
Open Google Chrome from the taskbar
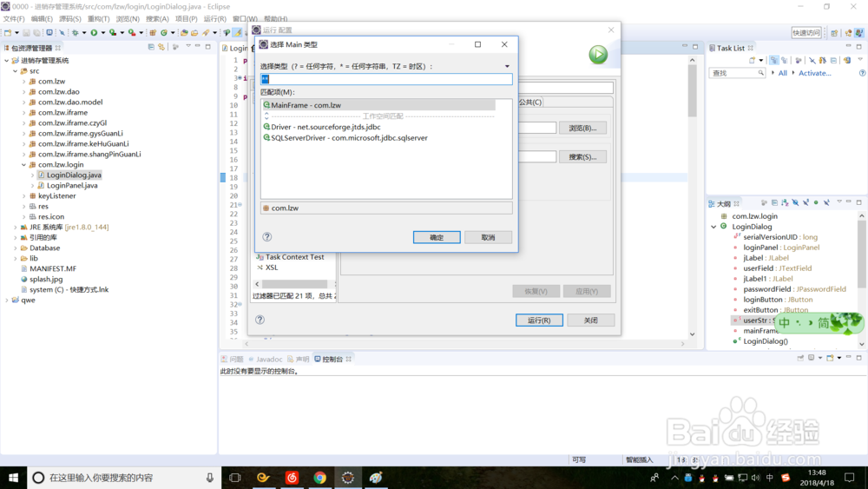click(320, 478)
